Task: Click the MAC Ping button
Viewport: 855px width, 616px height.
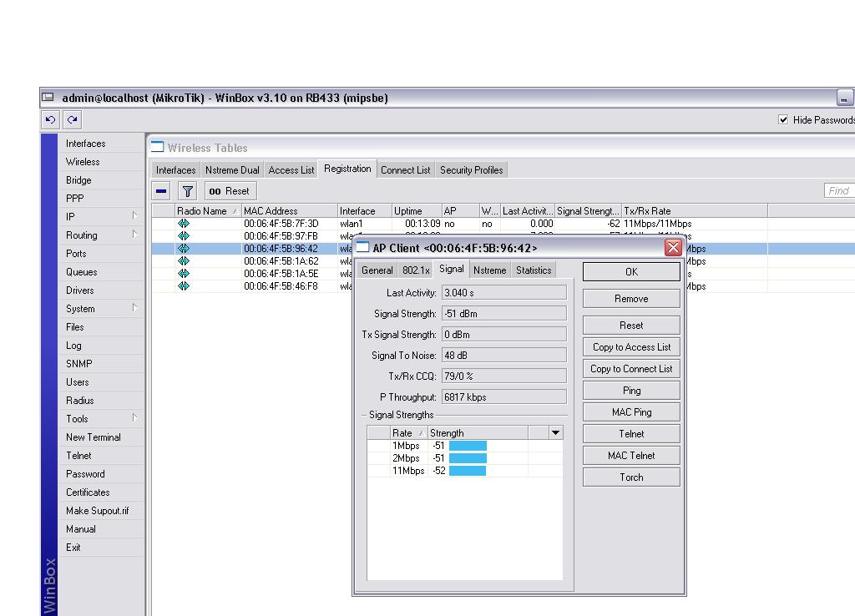Action: pos(631,412)
